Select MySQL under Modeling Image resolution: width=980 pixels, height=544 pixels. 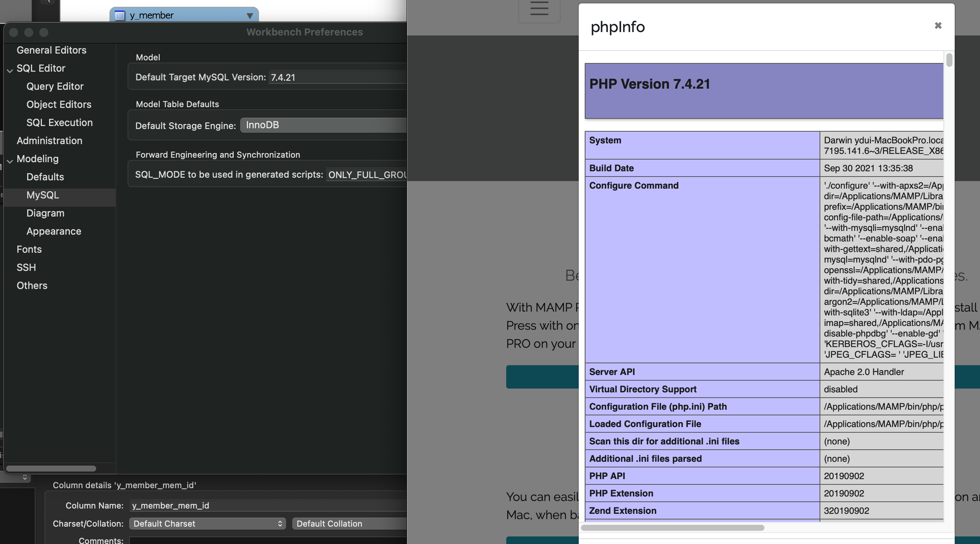pyautogui.click(x=43, y=195)
